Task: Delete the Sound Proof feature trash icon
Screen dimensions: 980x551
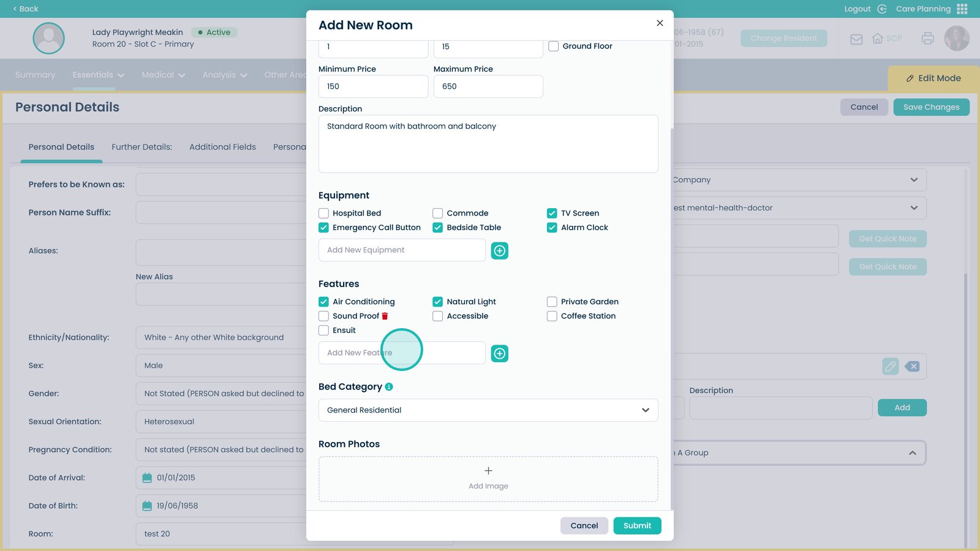Action: [x=385, y=317]
